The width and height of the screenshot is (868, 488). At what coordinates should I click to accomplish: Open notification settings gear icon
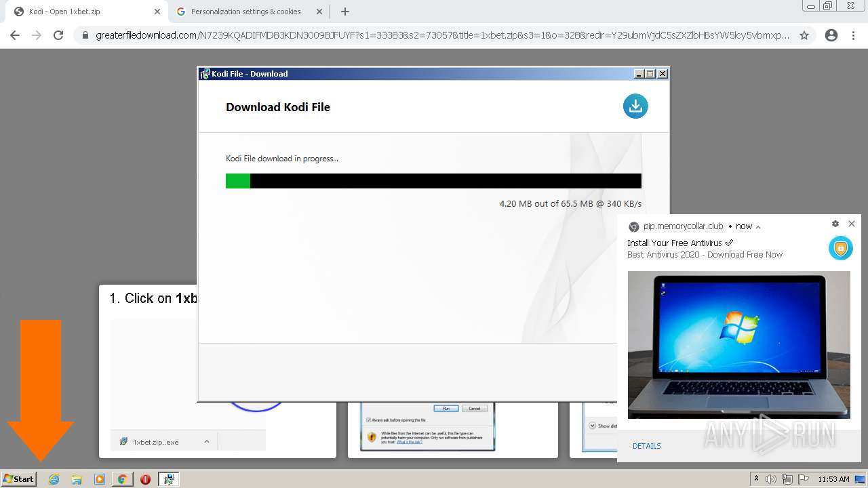[835, 224]
